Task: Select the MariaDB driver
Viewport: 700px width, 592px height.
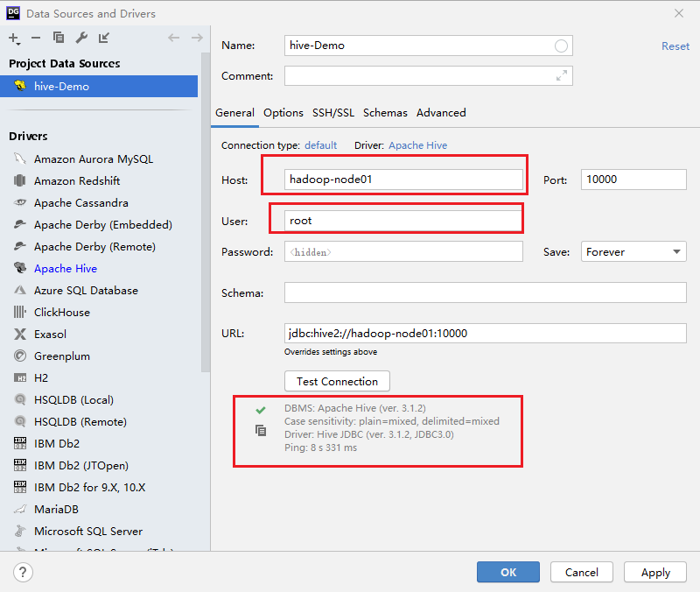Action: pos(56,510)
